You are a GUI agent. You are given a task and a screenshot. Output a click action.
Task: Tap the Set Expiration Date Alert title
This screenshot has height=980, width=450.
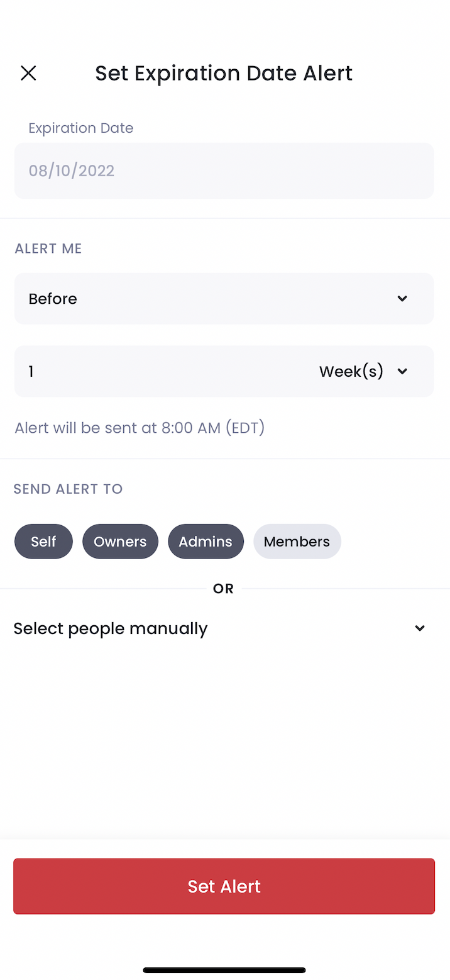[224, 73]
